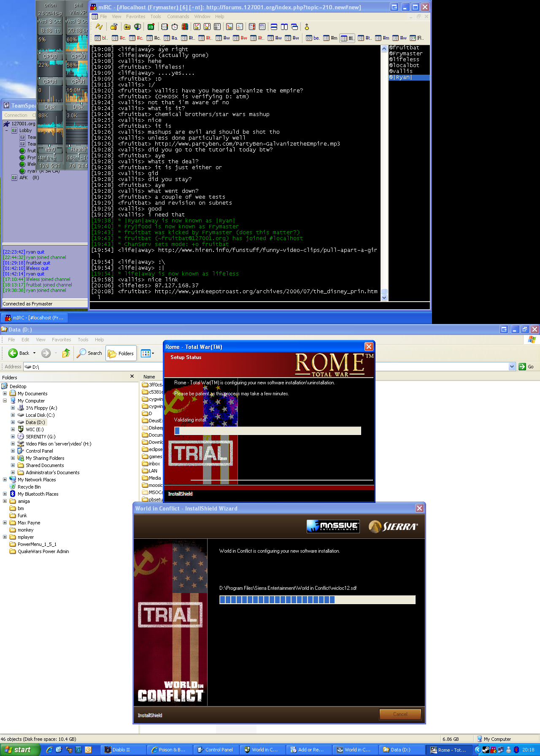
Task: Open the mIRC Tools menu
Action: (156, 16)
